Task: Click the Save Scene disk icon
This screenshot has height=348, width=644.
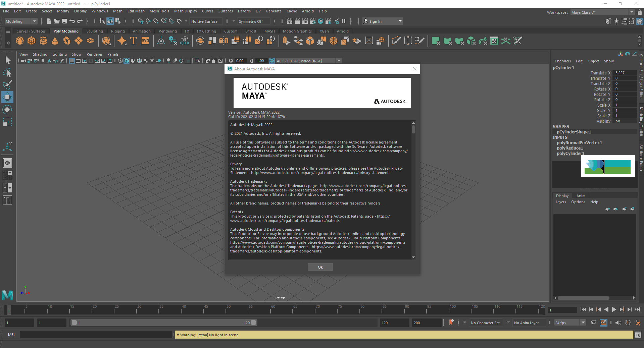Action: (x=64, y=21)
